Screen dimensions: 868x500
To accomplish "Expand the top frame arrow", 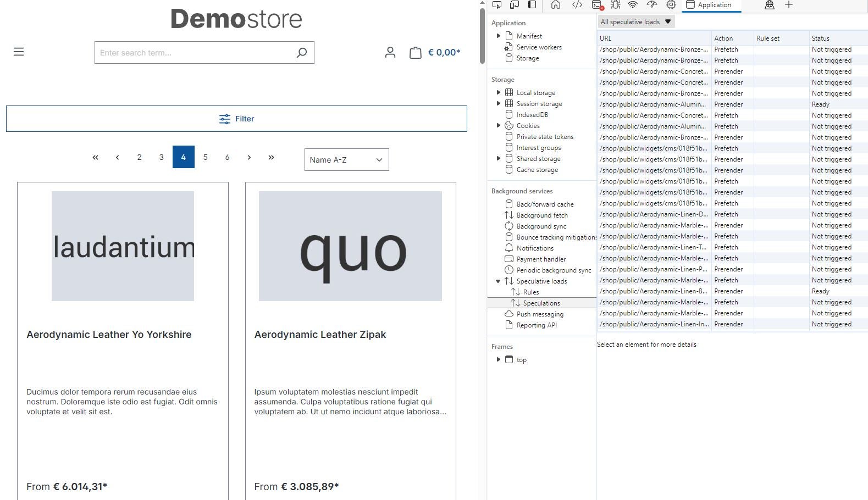I will pyautogui.click(x=499, y=359).
